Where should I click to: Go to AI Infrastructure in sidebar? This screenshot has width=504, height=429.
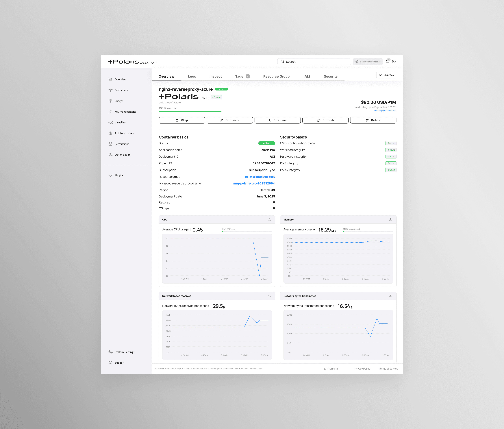(124, 133)
